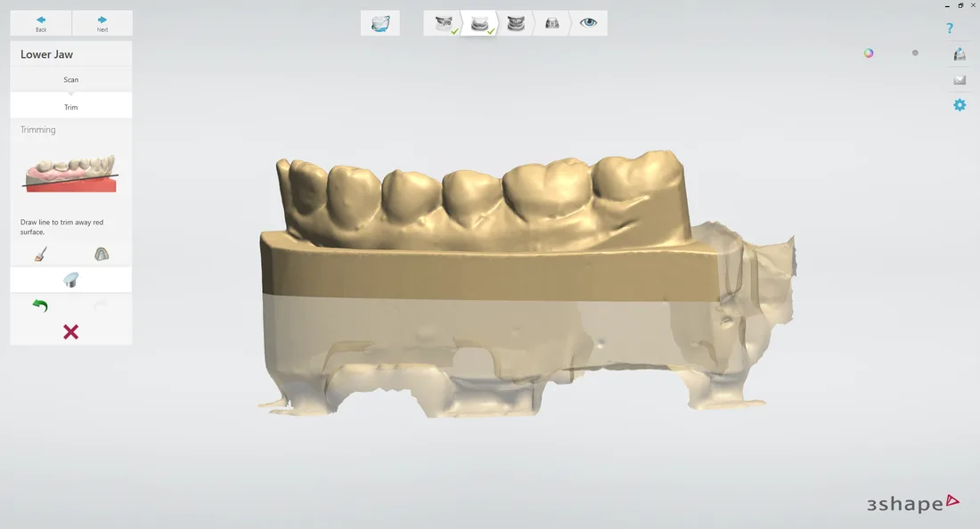Image resolution: width=980 pixels, height=529 pixels.
Task: Undo last trim with green arrow
Action: tap(40, 306)
